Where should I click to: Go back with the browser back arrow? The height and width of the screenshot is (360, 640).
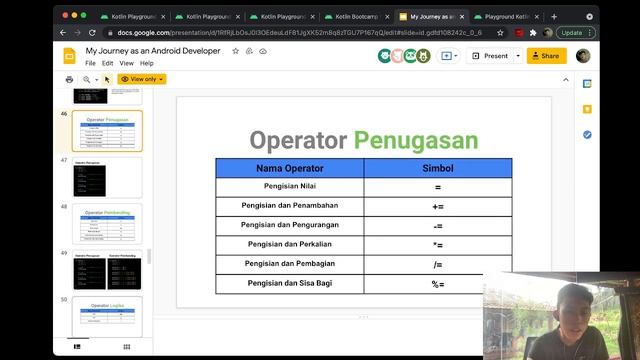point(63,33)
